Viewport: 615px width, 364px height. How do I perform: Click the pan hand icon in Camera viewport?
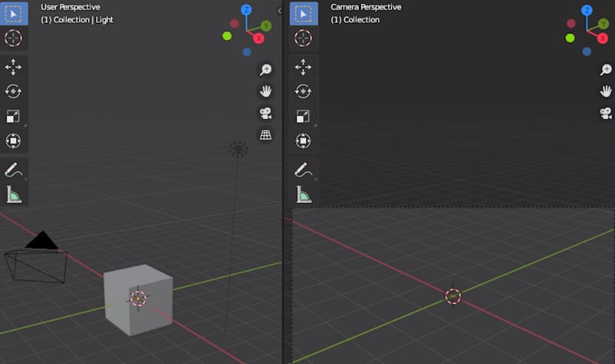[606, 92]
